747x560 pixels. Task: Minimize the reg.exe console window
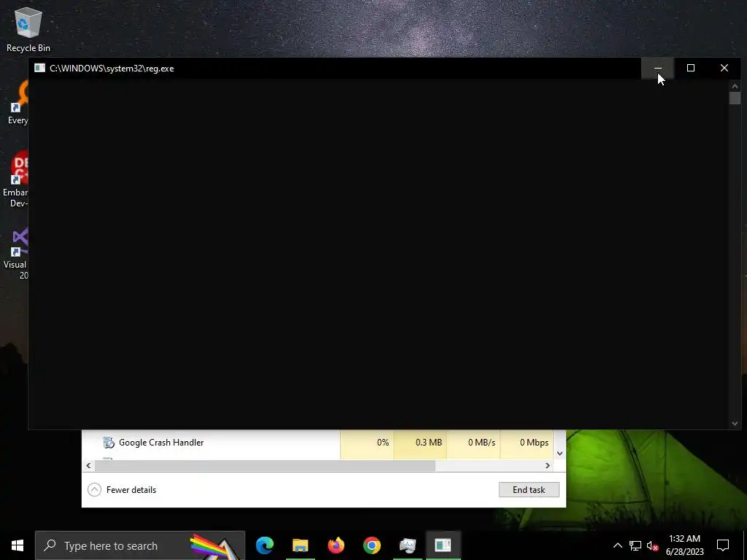click(x=657, y=68)
